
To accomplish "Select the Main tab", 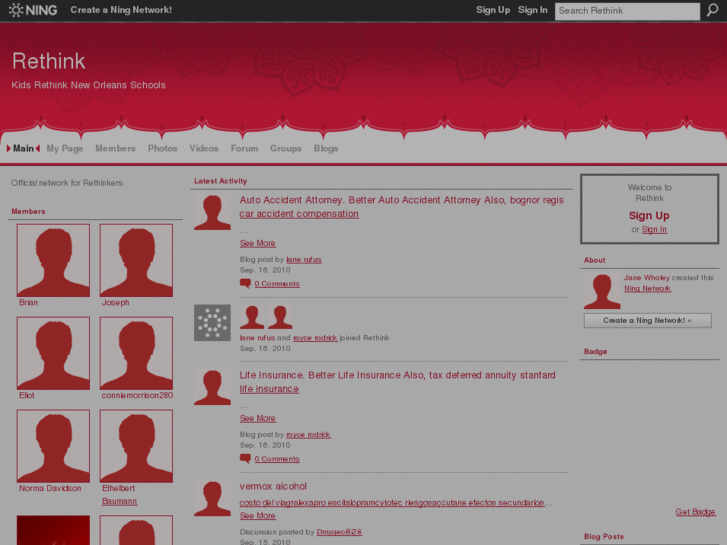I will point(23,148).
